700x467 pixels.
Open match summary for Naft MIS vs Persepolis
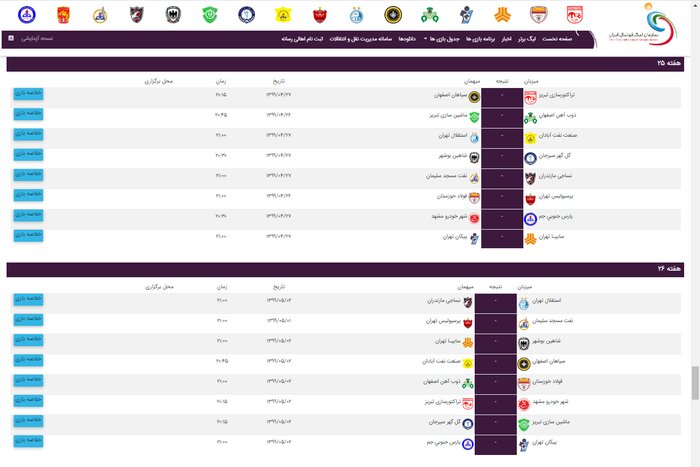tap(28, 320)
